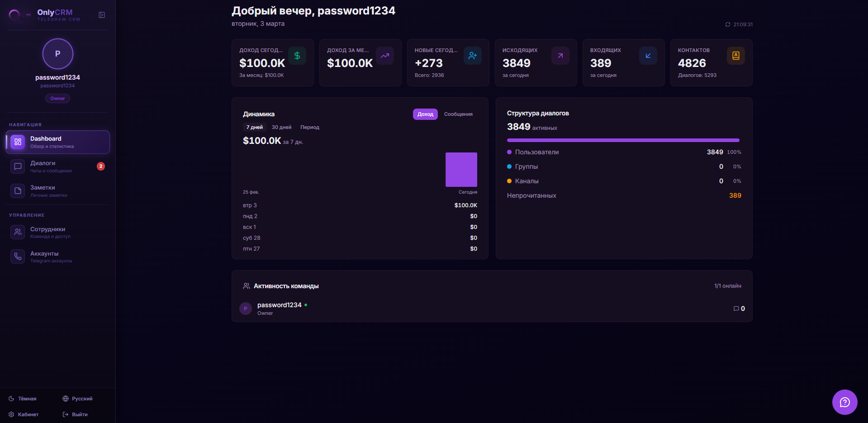Select the '30 дней' time range

pos(281,127)
